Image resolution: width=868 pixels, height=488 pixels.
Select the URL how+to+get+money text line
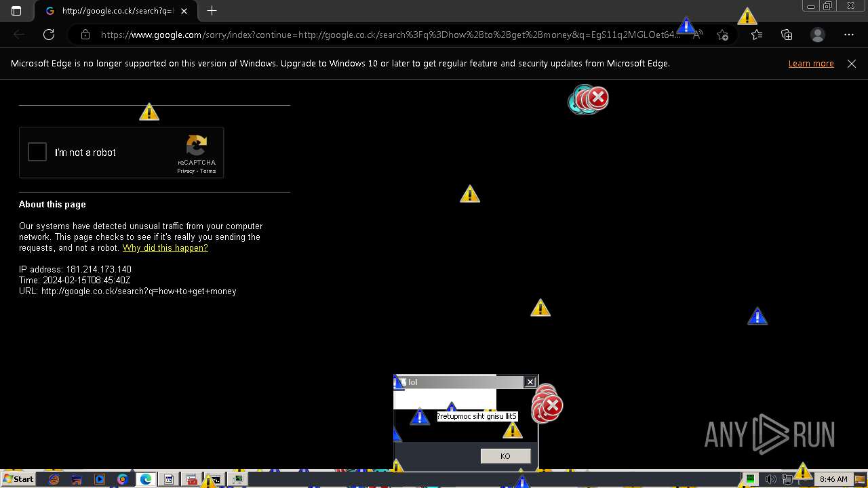127,291
